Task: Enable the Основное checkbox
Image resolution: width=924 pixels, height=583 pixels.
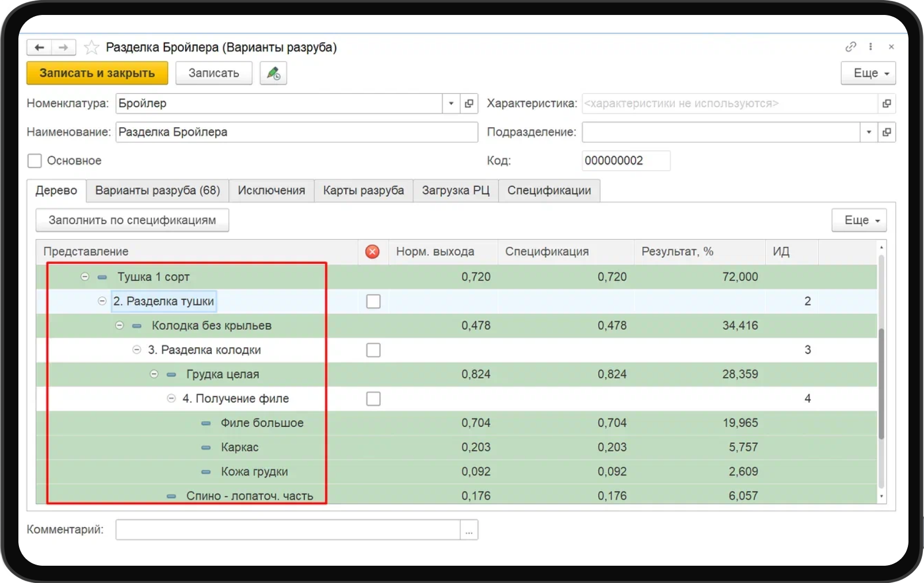Action: (x=35, y=161)
